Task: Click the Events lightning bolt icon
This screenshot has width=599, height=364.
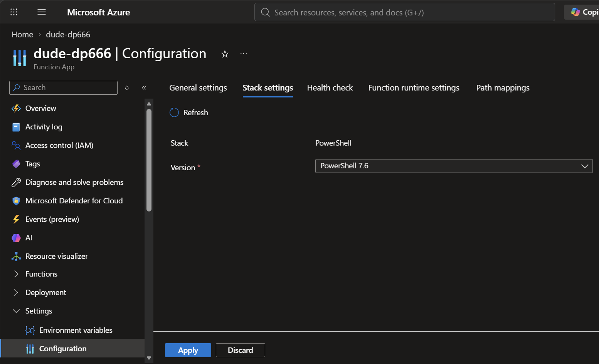Action: (x=16, y=220)
